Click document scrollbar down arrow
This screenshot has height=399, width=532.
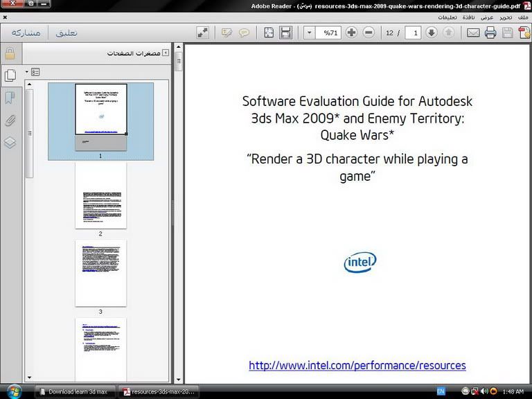[179, 380]
